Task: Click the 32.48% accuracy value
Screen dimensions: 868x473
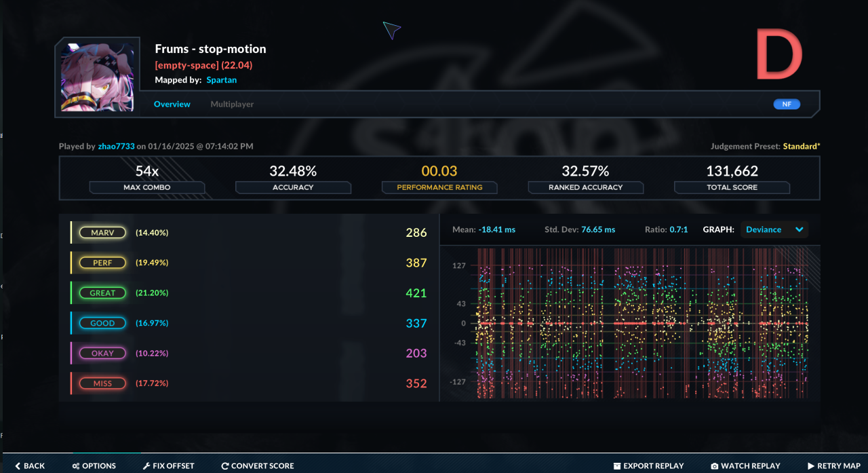Action: [x=293, y=171]
